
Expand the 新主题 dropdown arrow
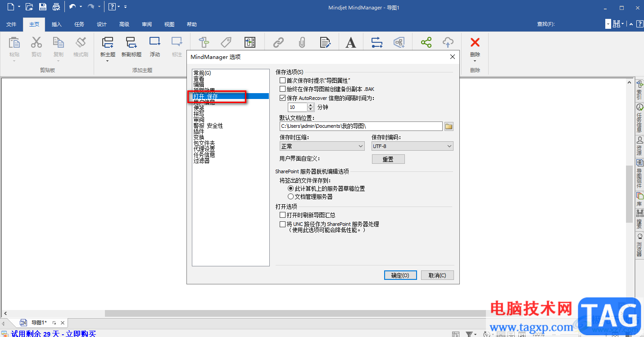pyautogui.click(x=108, y=61)
